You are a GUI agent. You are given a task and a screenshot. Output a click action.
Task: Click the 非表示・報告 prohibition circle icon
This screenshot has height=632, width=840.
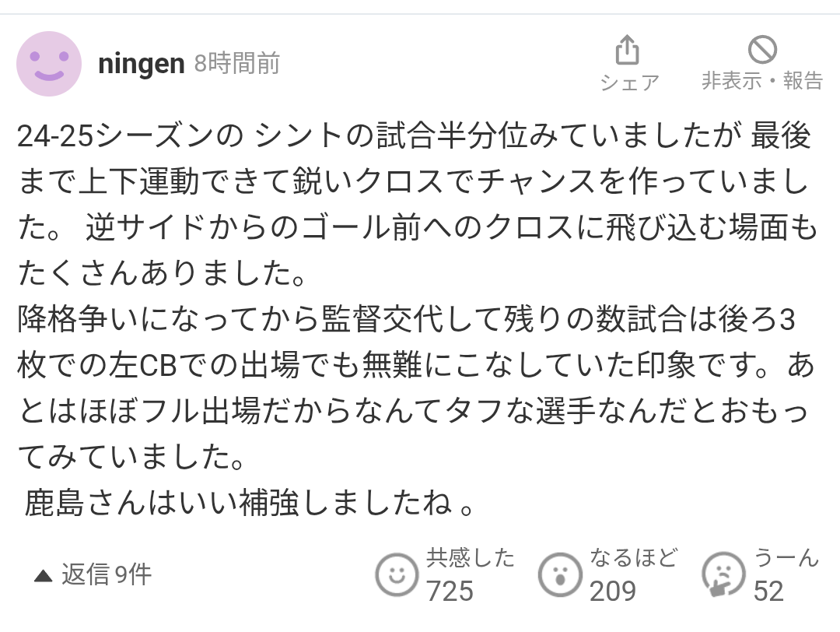point(762,49)
